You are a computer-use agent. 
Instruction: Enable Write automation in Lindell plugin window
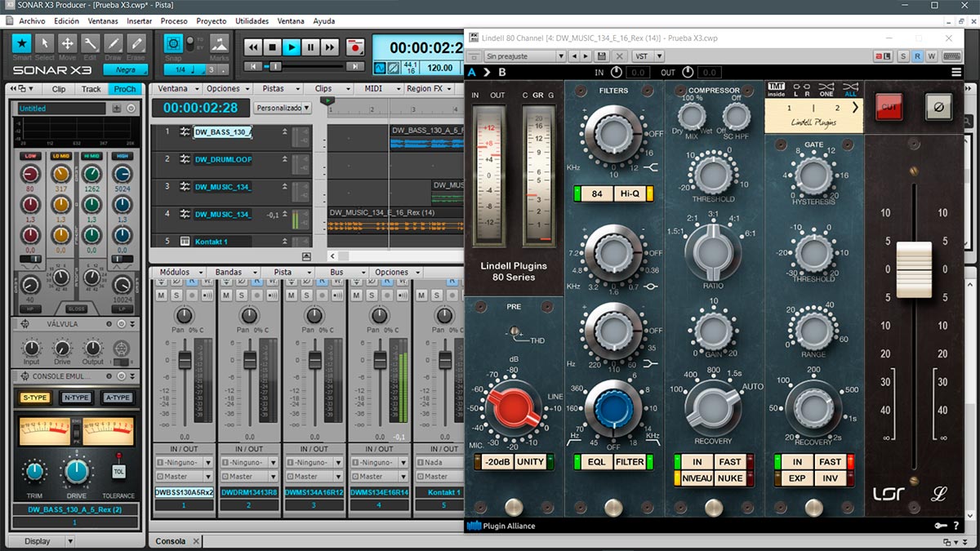931,56
